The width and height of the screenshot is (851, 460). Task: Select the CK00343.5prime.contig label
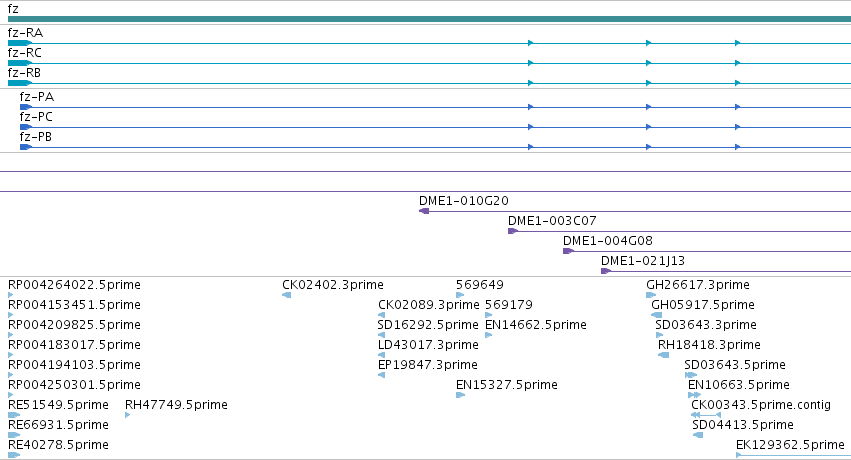(761, 405)
